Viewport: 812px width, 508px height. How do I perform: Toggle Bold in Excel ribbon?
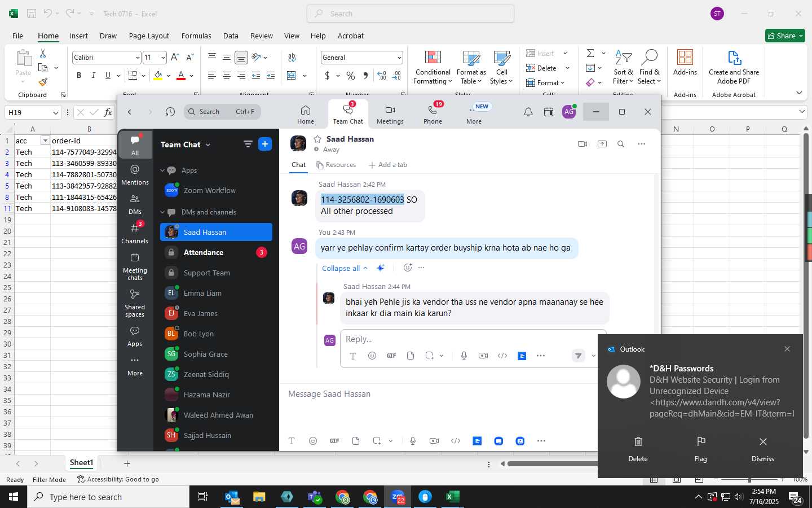(x=79, y=76)
